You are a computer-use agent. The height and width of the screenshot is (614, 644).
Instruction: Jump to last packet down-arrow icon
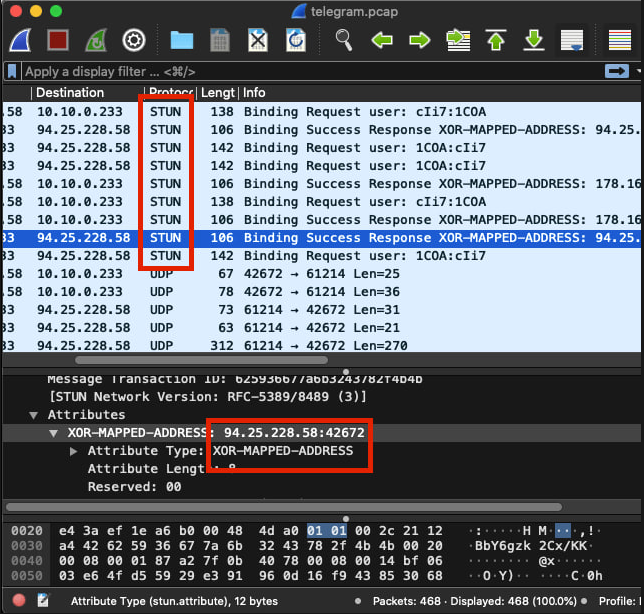click(x=534, y=41)
